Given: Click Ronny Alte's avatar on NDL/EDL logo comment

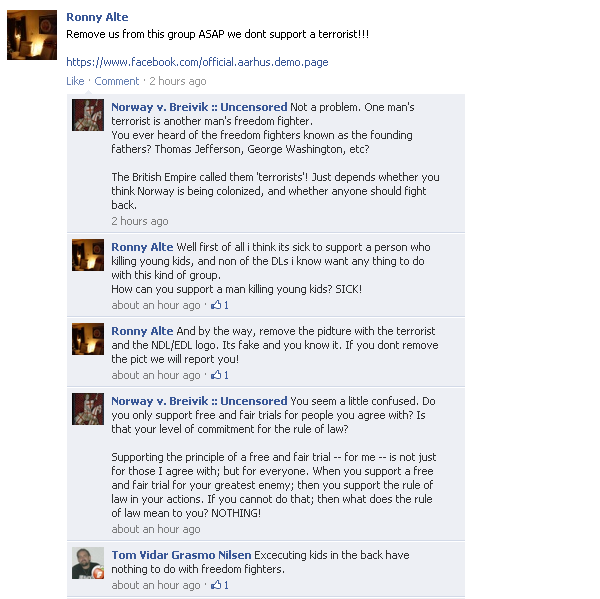Looking at the screenshot, I should pos(88,339).
